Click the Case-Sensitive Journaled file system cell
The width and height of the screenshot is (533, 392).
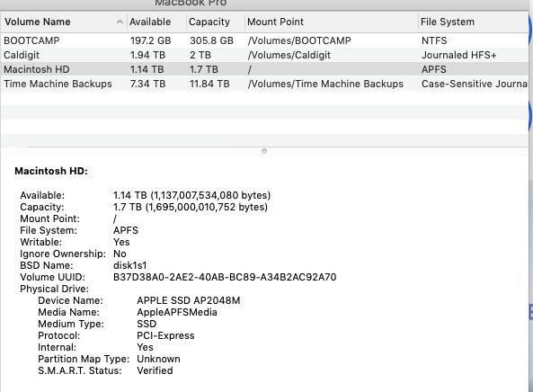(475, 84)
